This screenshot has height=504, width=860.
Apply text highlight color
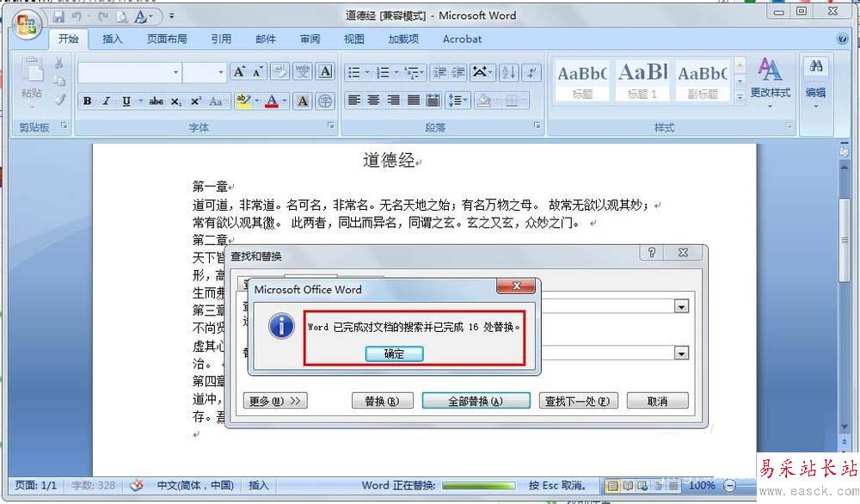tap(243, 101)
